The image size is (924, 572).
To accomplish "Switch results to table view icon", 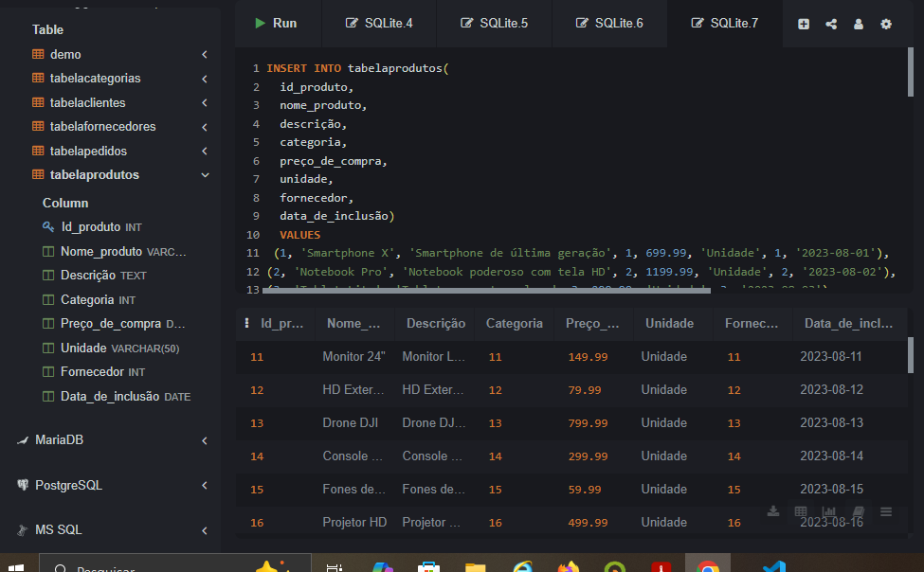I will pyautogui.click(x=800, y=511).
